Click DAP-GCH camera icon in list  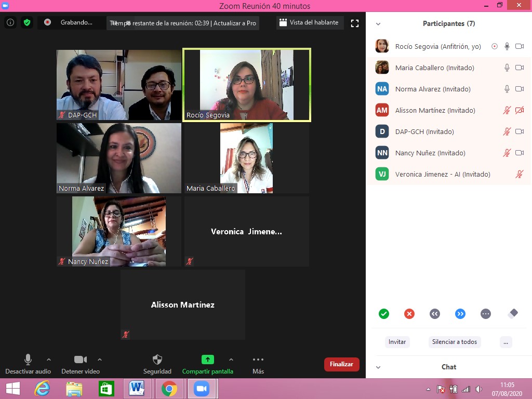(x=520, y=131)
